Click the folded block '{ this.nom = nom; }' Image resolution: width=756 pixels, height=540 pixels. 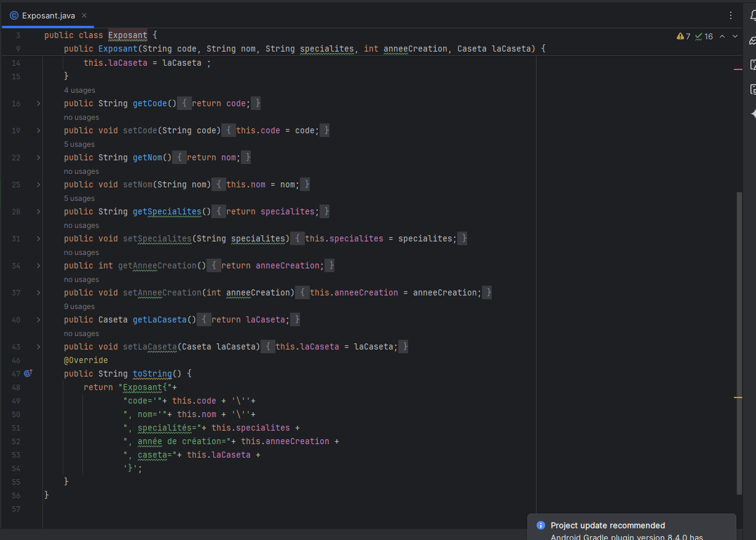pyautogui.click(x=261, y=185)
